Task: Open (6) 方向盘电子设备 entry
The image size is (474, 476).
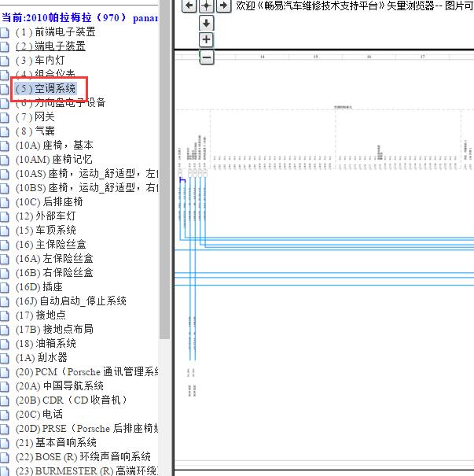Action: point(61,102)
